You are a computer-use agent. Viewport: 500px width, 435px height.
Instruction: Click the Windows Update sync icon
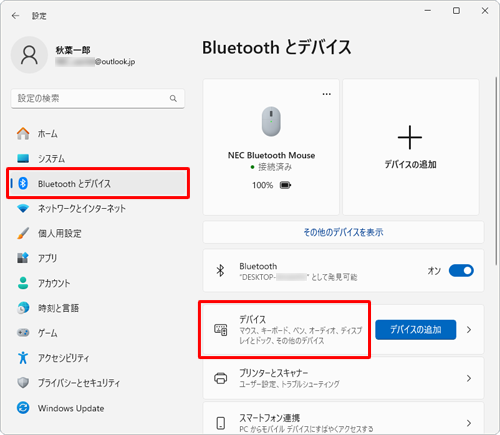[23, 408]
